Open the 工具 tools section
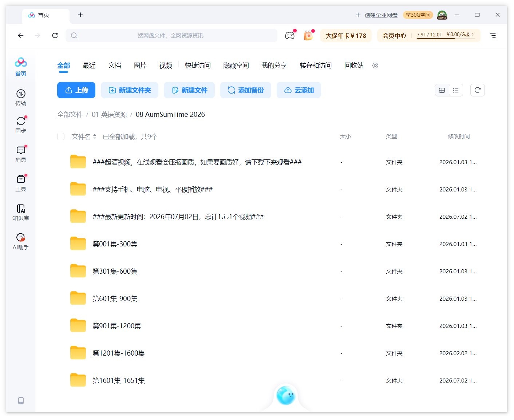Screen dimensions: 514x420 (21, 183)
